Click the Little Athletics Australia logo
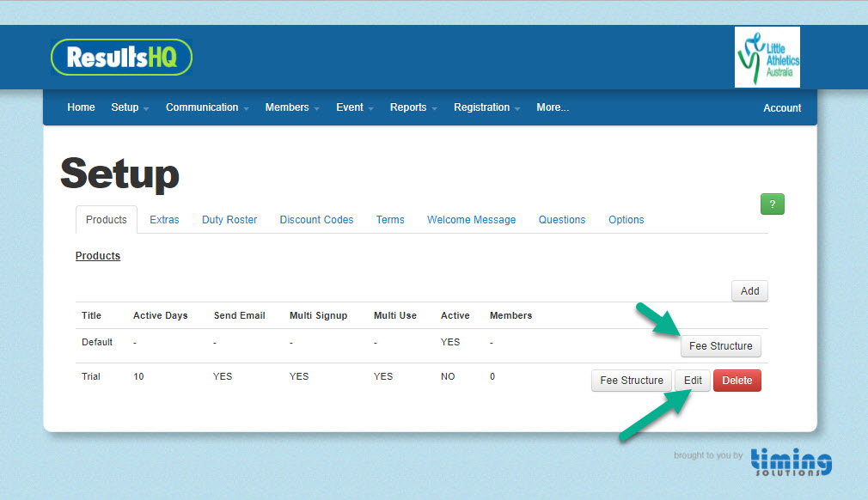The width and height of the screenshot is (868, 500). [767, 57]
